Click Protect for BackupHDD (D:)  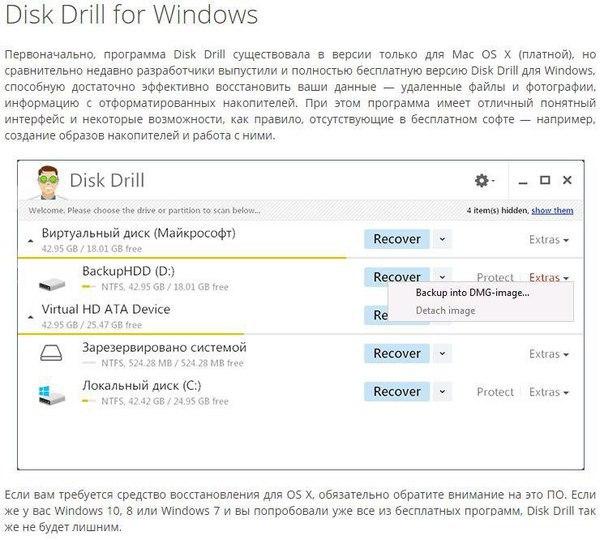[495, 277]
